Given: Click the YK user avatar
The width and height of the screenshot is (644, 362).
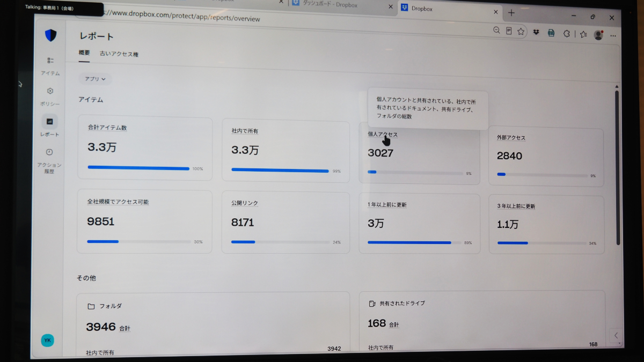Looking at the screenshot, I should 47,340.
